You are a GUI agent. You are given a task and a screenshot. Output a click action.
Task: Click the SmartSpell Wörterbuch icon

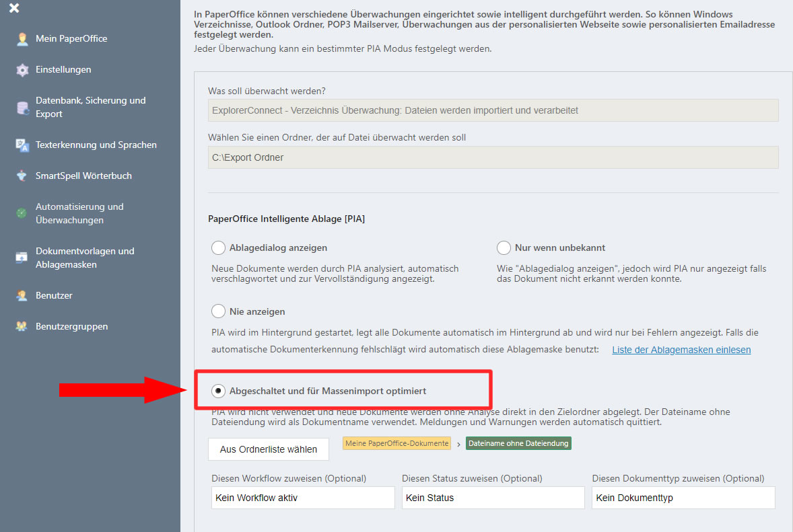22,176
